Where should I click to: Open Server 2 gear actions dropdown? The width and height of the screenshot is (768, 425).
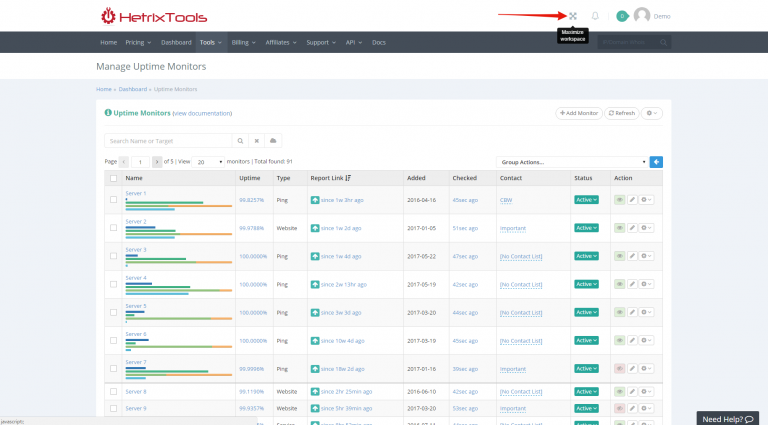click(x=647, y=228)
